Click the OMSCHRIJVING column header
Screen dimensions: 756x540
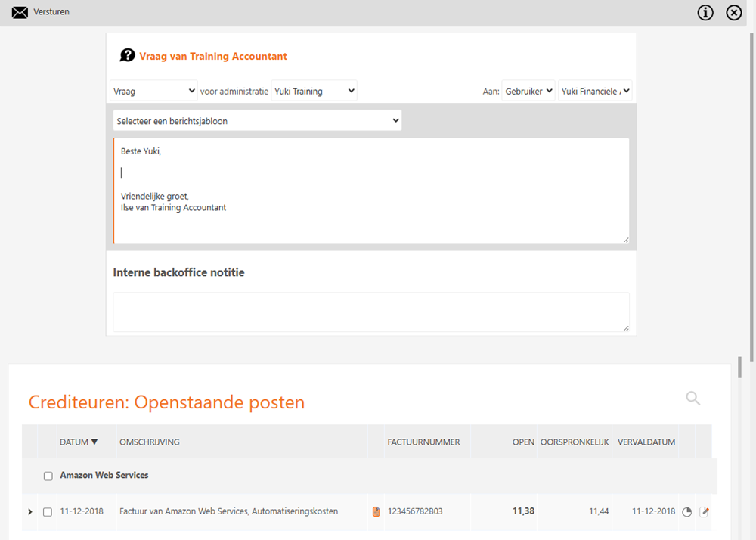(x=150, y=442)
